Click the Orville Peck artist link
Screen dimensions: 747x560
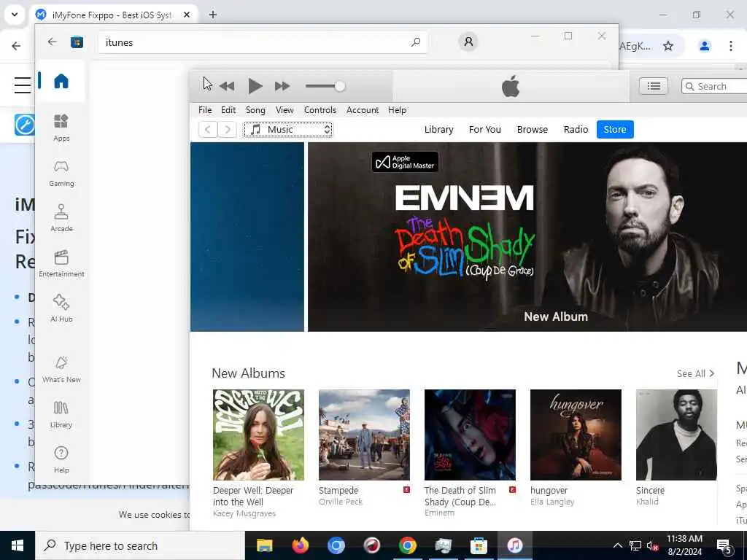click(x=340, y=502)
